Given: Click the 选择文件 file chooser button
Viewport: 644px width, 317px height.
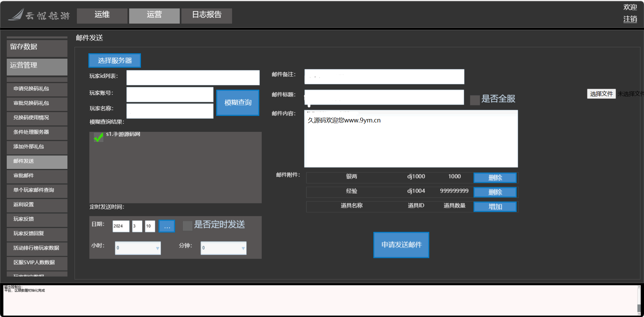Looking at the screenshot, I should pos(601,94).
